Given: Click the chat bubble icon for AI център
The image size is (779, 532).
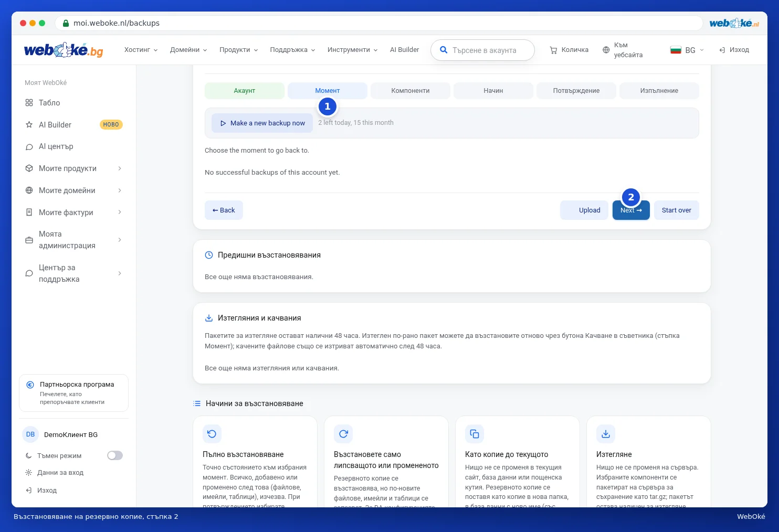Looking at the screenshot, I should pos(29,147).
